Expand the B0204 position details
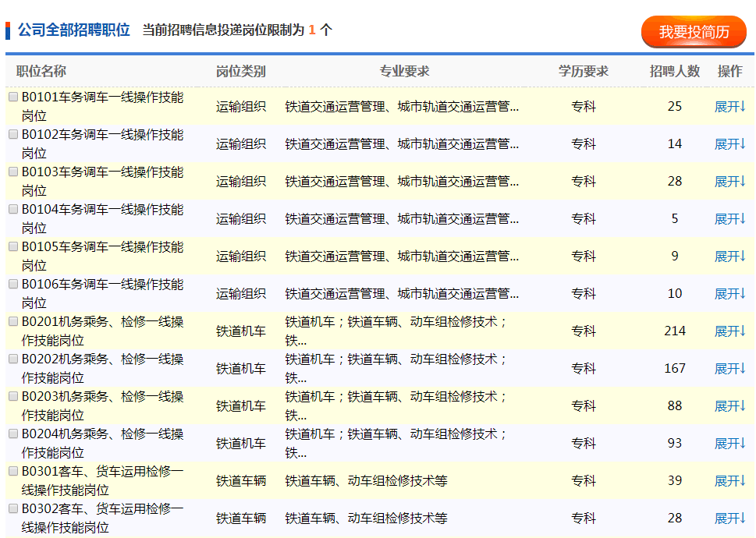756x538 pixels. coord(730,444)
